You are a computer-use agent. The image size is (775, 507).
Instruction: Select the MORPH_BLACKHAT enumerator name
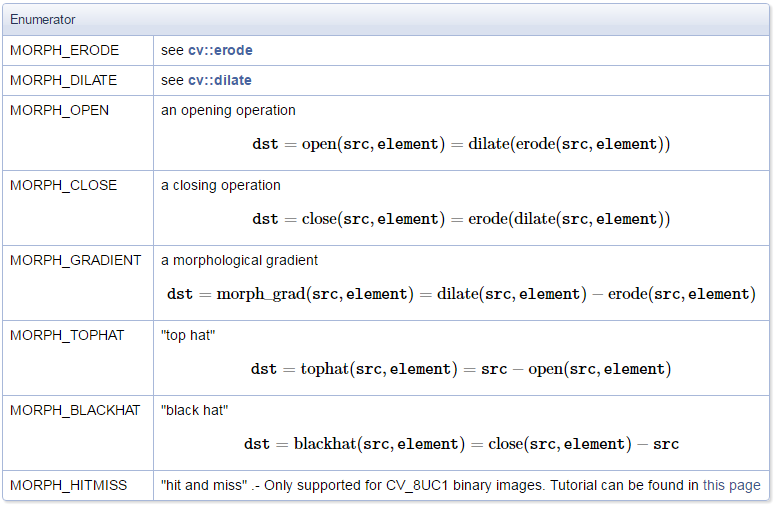point(75,410)
